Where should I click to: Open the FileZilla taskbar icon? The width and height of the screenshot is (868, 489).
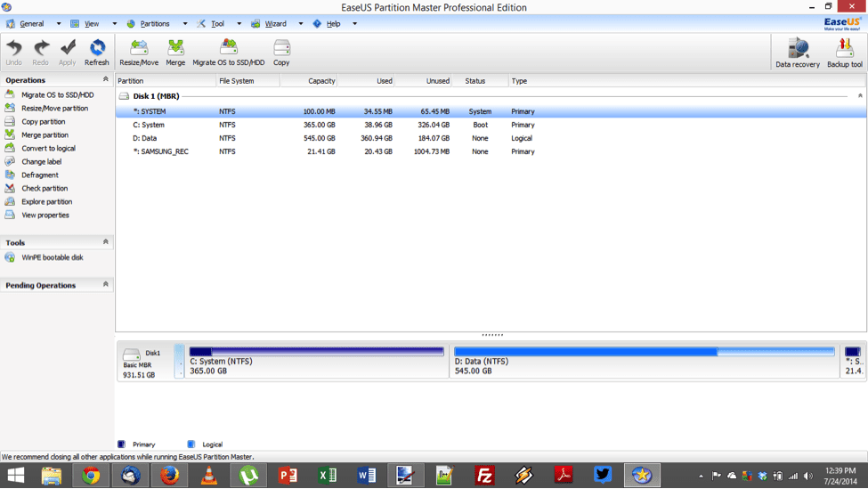click(x=484, y=475)
